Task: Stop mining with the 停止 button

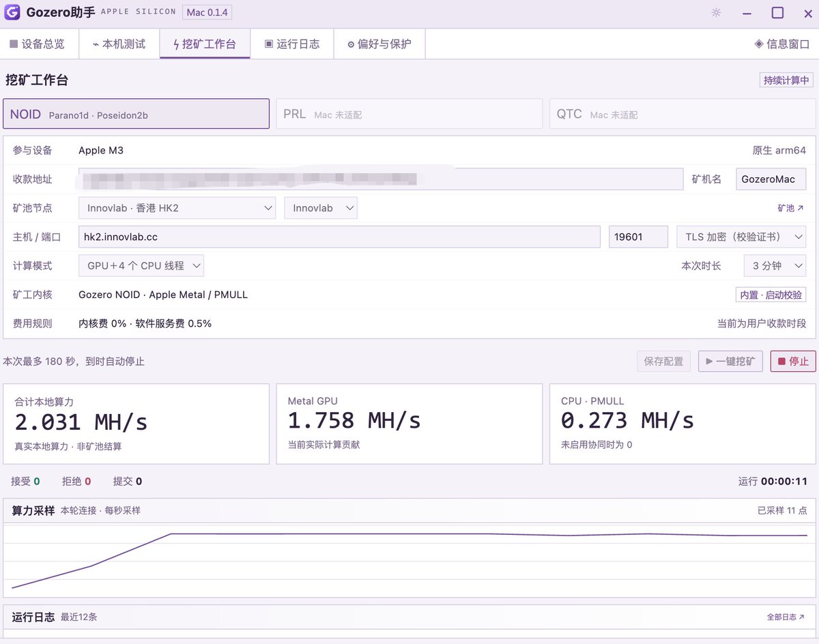Action: pos(793,361)
